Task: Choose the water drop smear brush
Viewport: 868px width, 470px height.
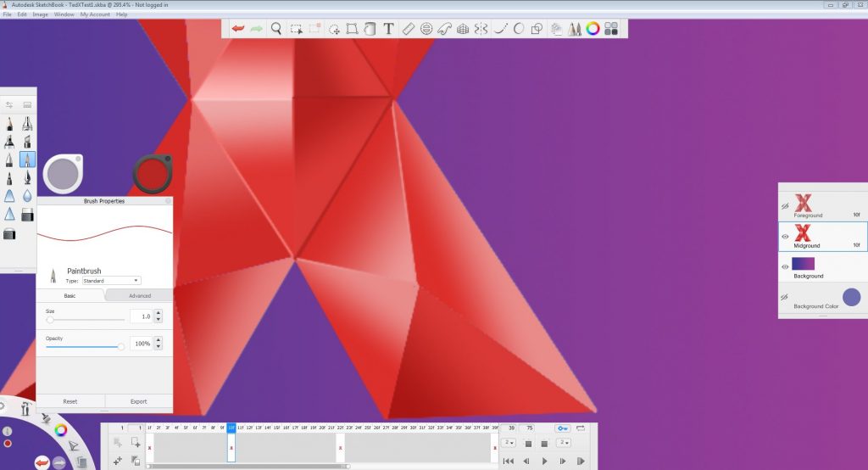Action: click(x=27, y=196)
